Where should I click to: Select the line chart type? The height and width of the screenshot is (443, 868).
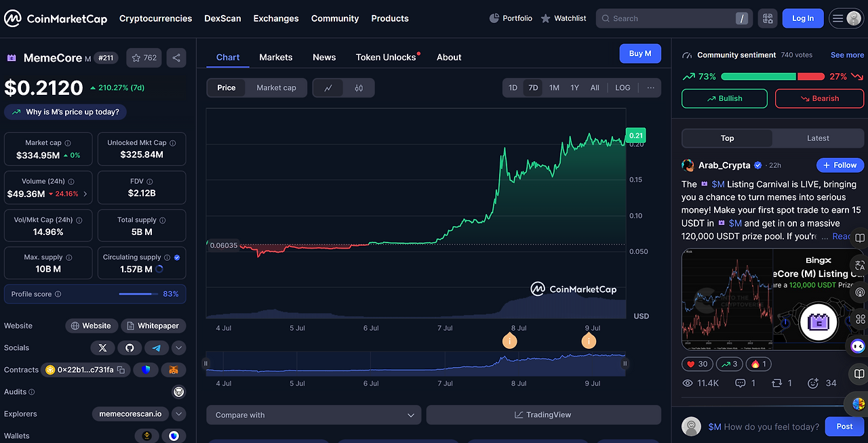328,87
